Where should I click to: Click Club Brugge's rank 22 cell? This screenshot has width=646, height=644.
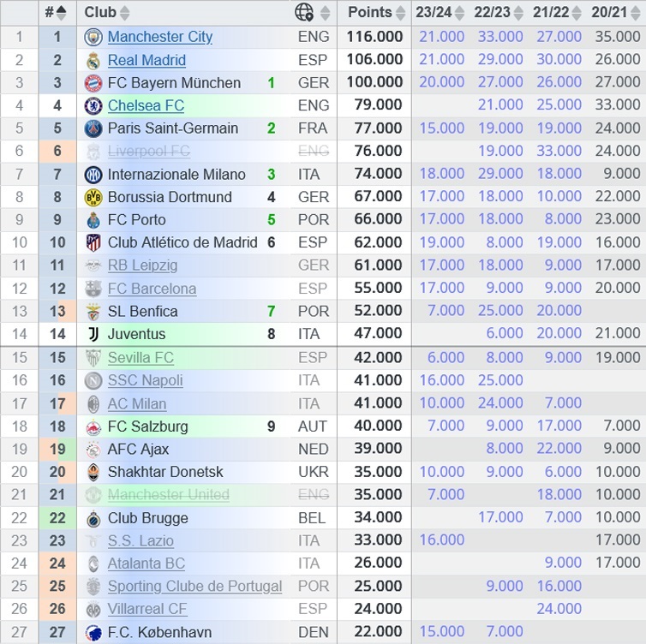57,518
